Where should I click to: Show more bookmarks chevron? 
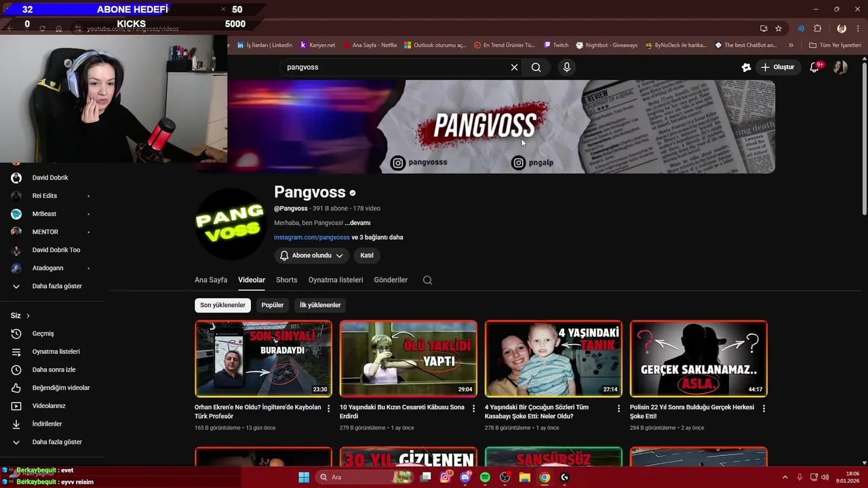[x=791, y=45]
